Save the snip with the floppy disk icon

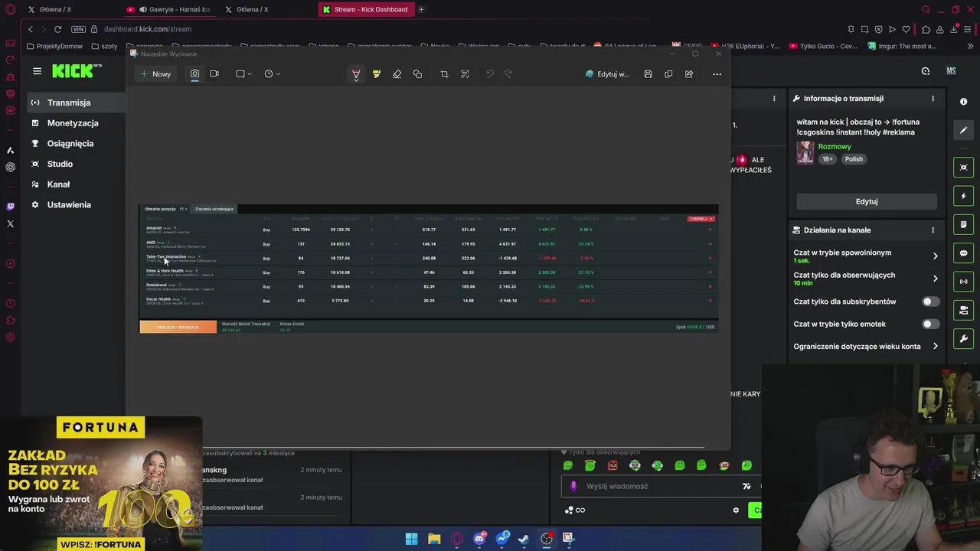(648, 74)
